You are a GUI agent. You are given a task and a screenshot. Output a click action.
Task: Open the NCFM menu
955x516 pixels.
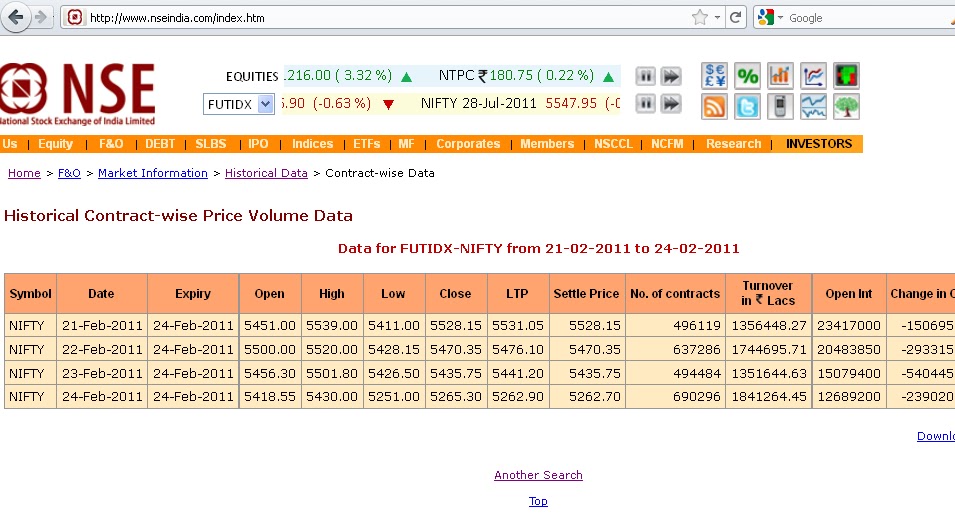click(667, 144)
